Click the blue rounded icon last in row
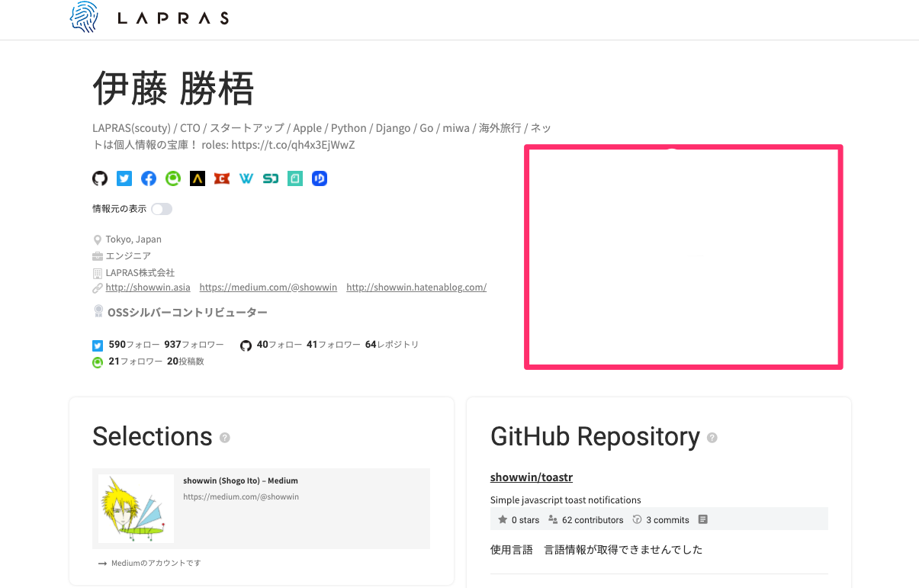This screenshot has width=919, height=588. tap(320, 178)
